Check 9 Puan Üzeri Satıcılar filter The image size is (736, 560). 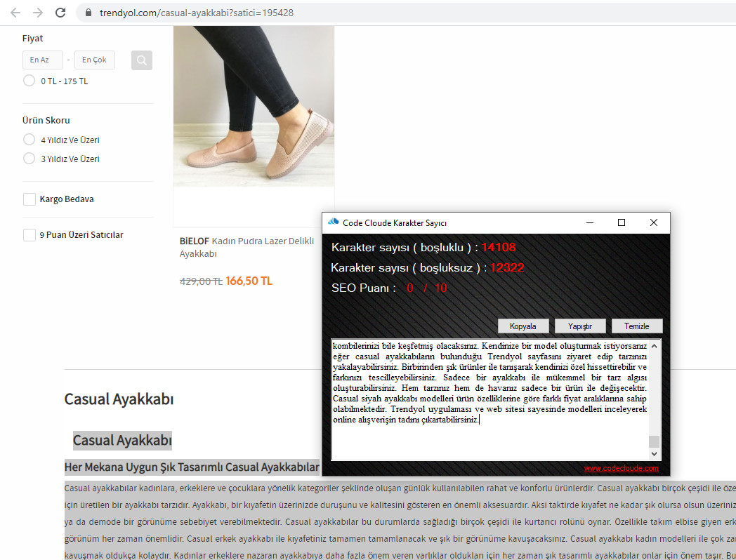pos(29,235)
